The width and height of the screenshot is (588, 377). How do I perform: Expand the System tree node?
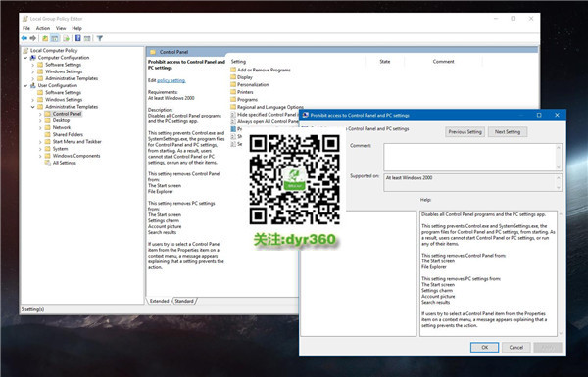pos(40,149)
